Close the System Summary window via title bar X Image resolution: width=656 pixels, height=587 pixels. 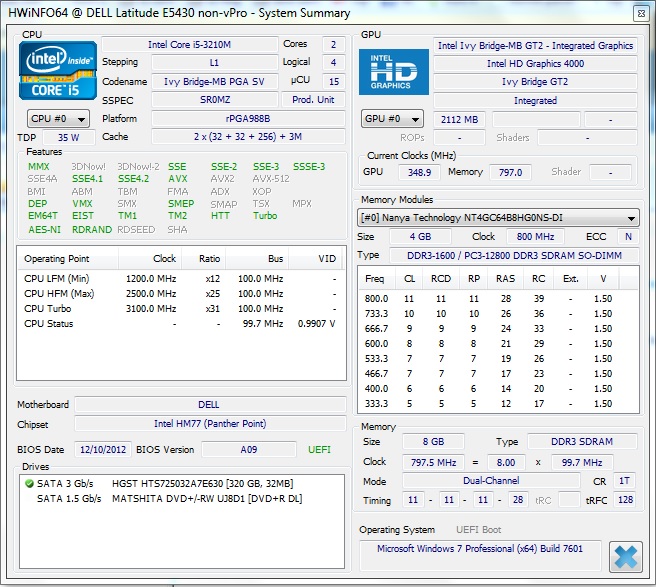click(x=641, y=13)
